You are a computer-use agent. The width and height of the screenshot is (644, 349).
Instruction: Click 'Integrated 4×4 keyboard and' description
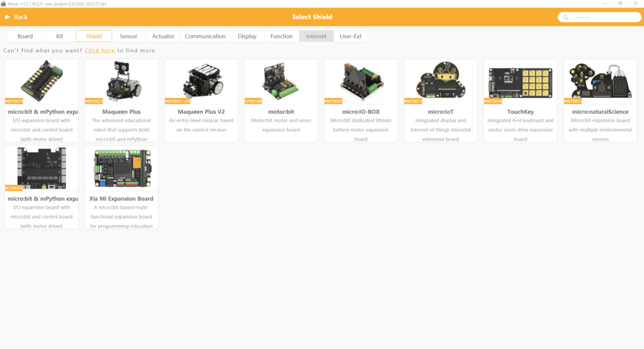520,121
